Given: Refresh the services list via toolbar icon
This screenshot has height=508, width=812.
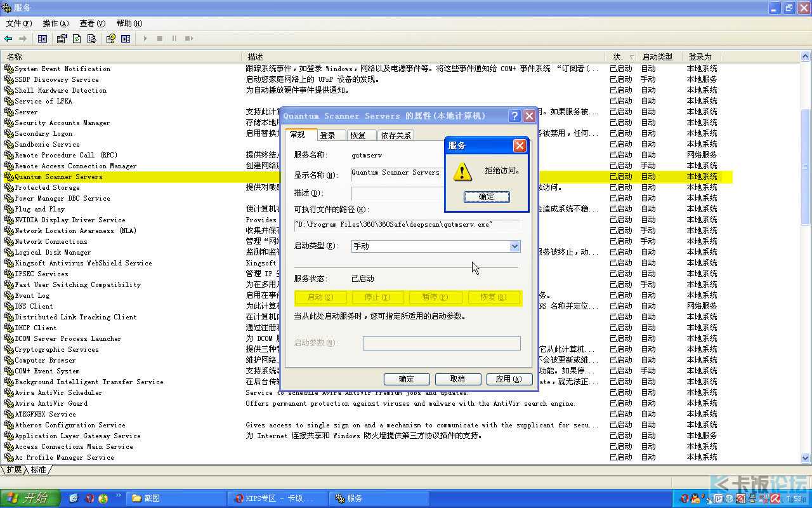Looking at the screenshot, I should [77, 39].
